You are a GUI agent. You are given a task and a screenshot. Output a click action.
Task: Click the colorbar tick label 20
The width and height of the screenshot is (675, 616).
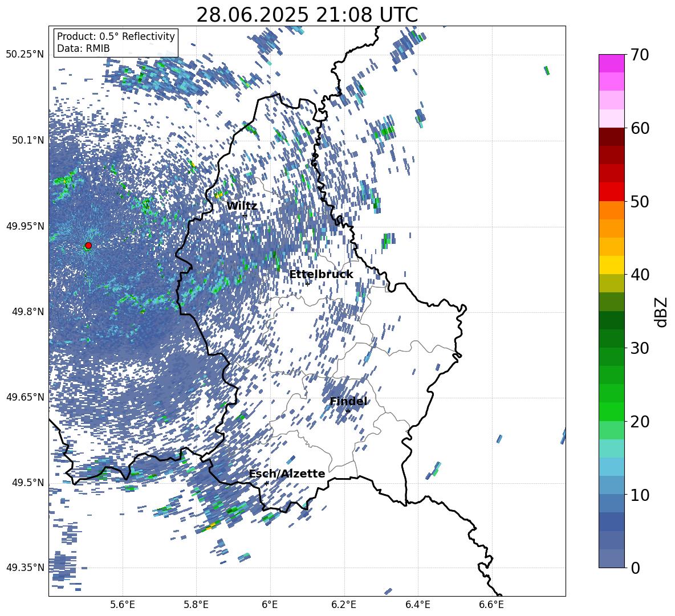640,422
